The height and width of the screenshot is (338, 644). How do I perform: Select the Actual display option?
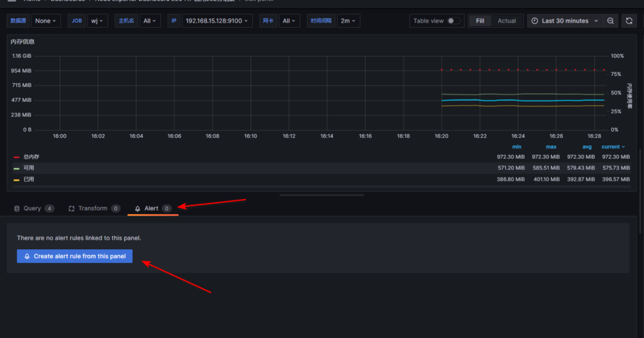[x=506, y=21]
